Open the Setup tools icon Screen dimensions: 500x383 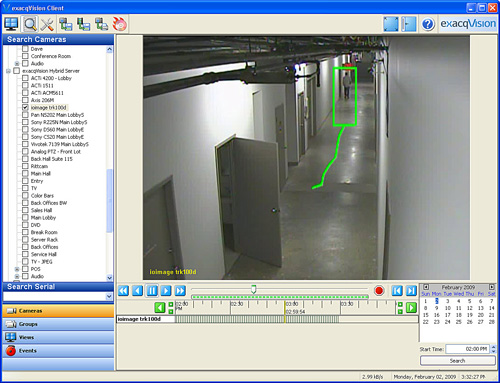coord(47,24)
